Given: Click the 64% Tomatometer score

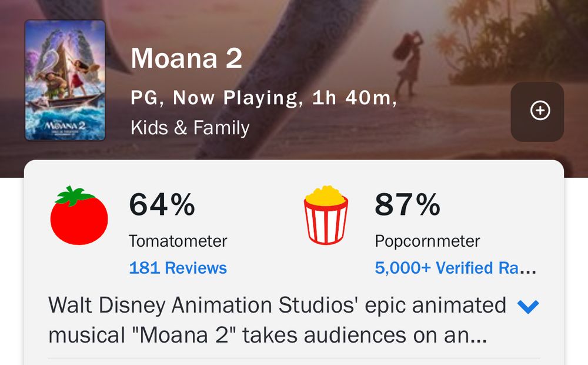Looking at the screenshot, I should [162, 205].
